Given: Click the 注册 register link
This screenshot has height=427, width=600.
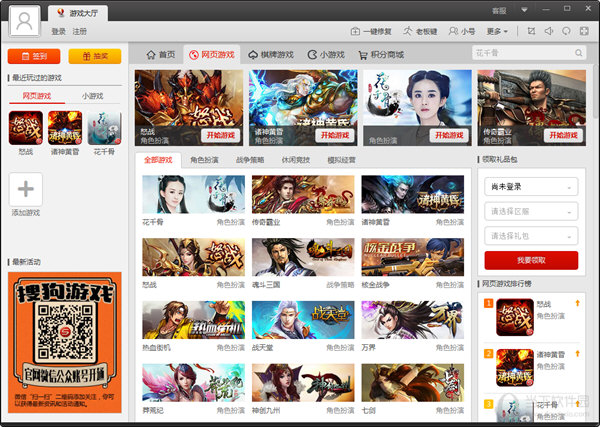Looking at the screenshot, I should click(x=80, y=31).
